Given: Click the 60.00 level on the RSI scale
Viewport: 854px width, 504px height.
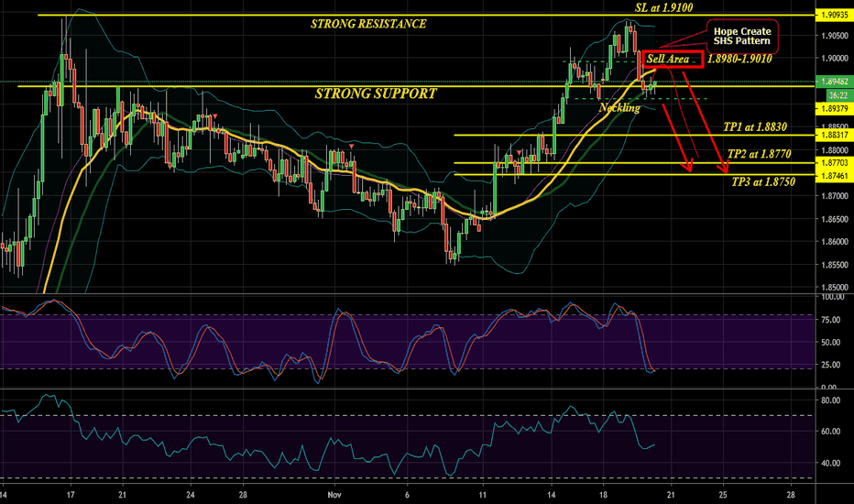Looking at the screenshot, I should [x=833, y=431].
